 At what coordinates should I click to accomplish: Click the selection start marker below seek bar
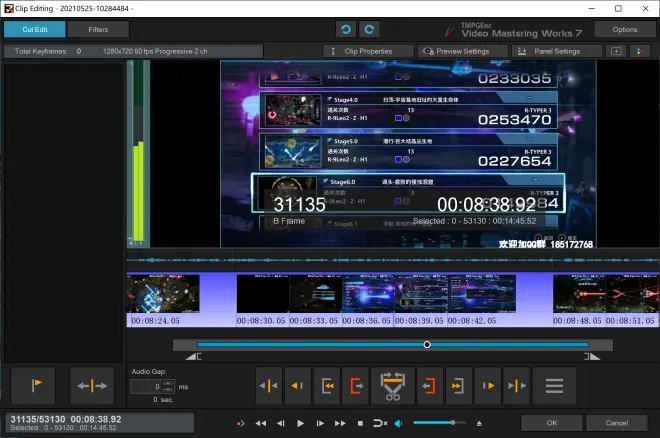[194, 357]
